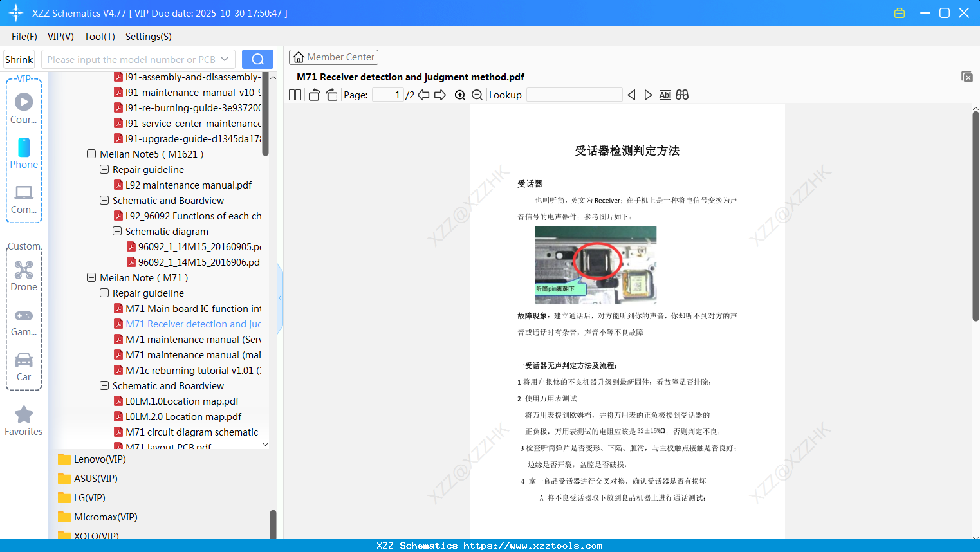Rotate the PDF page clockwise
Screen dimensions: 980x552
pyautogui.click(x=331, y=95)
